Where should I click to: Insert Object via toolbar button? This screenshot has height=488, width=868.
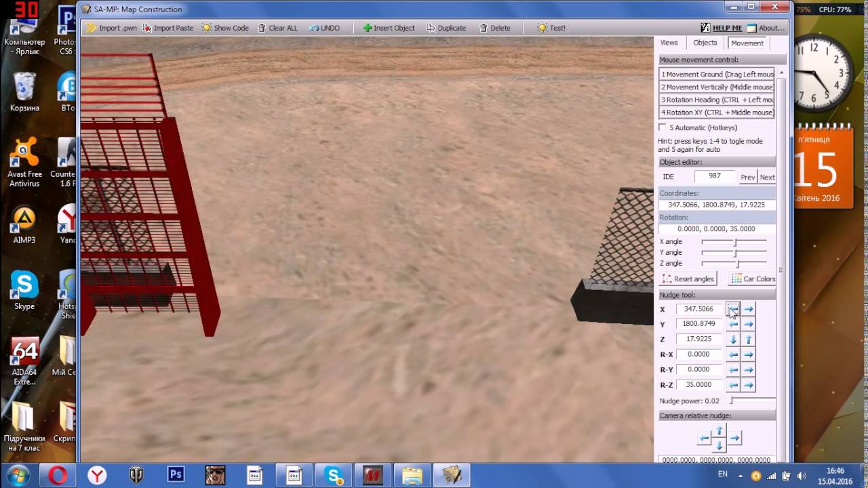coord(389,28)
